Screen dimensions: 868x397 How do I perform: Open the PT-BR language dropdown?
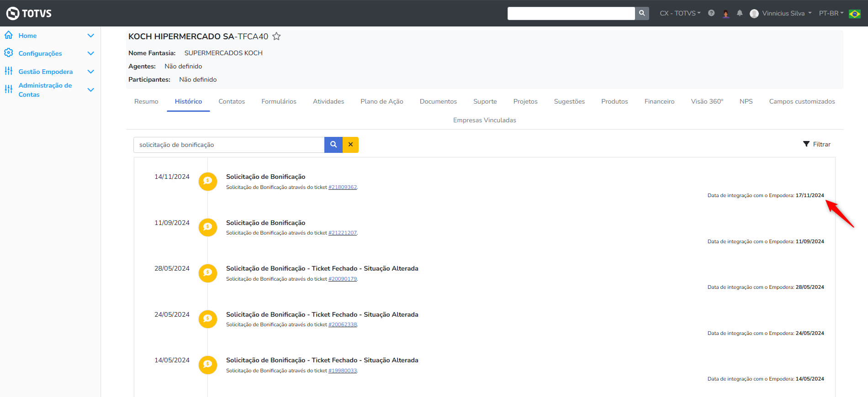[831, 13]
